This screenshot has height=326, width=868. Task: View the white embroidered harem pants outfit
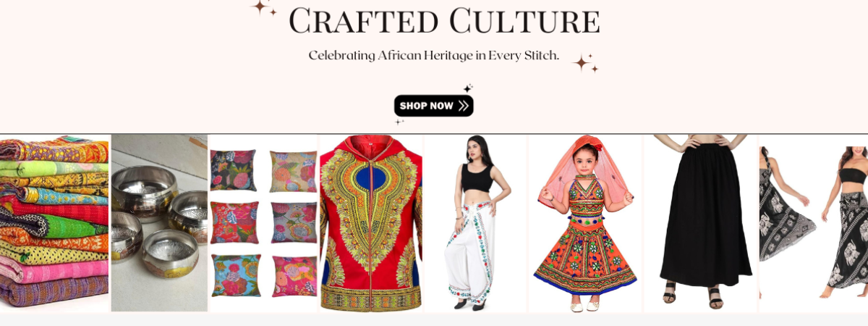(477, 223)
